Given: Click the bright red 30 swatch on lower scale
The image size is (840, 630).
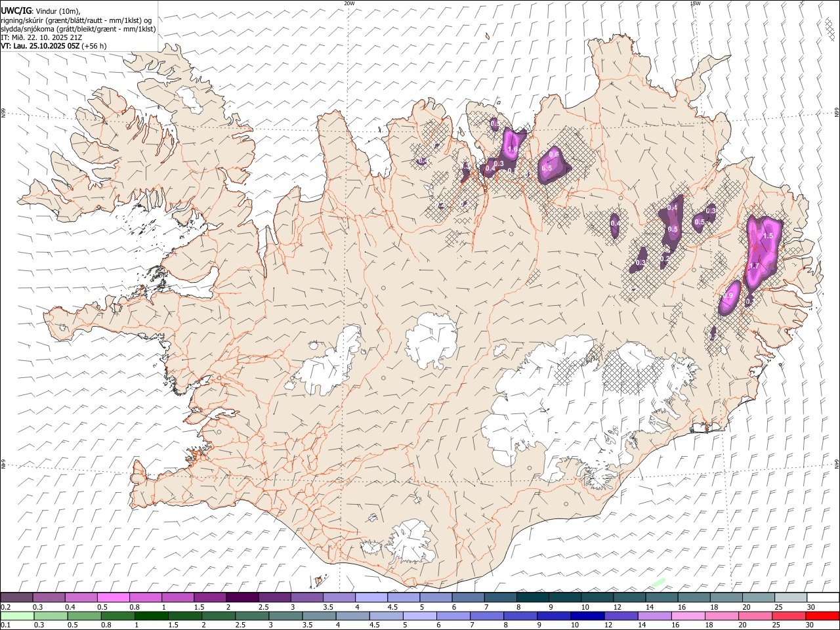Looking at the screenshot, I should (x=822, y=616).
